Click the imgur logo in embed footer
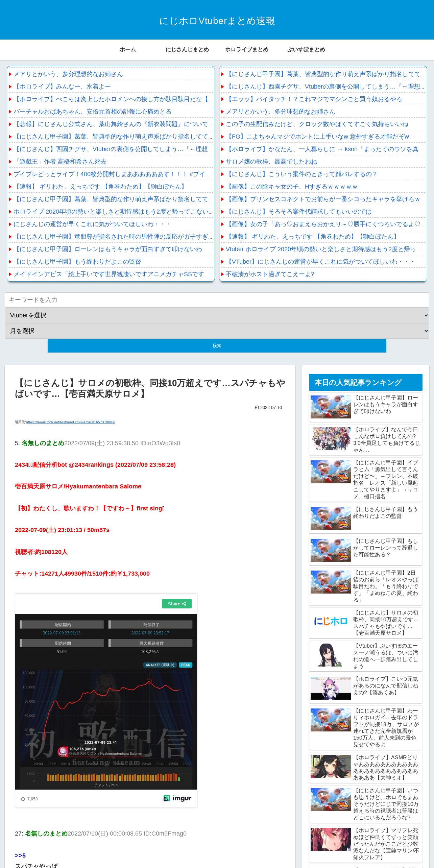Viewport: 434px width, 868px height. point(177,798)
